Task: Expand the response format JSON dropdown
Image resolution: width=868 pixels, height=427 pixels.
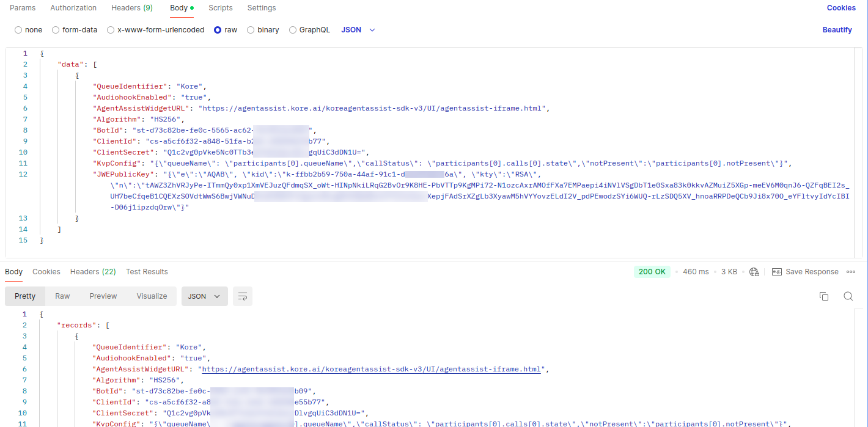Action: click(205, 296)
